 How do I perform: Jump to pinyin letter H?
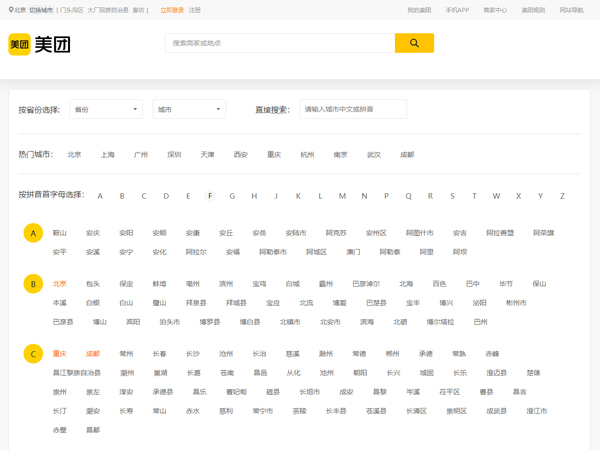[254, 196]
